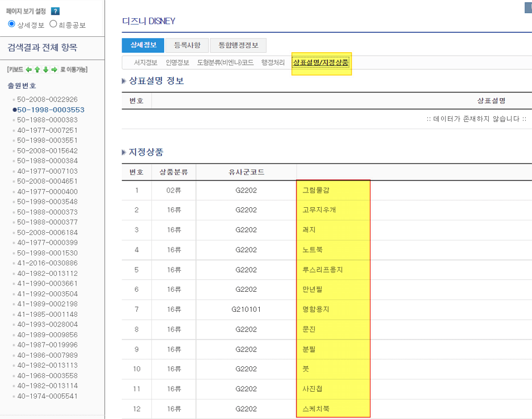This screenshot has width=532, height=419.
Task: Click the 스케치북 goods cell
Action: point(315,409)
